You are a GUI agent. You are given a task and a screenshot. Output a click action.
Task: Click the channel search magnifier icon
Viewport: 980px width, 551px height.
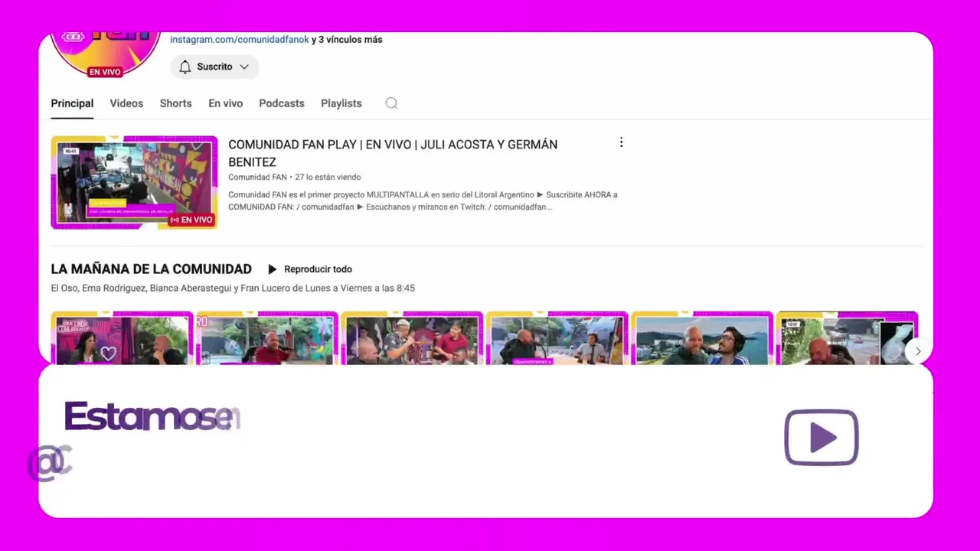(x=391, y=103)
